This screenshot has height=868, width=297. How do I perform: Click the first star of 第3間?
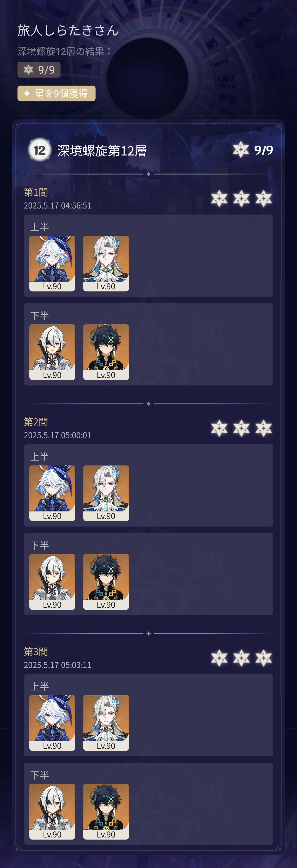click(219, 658)
